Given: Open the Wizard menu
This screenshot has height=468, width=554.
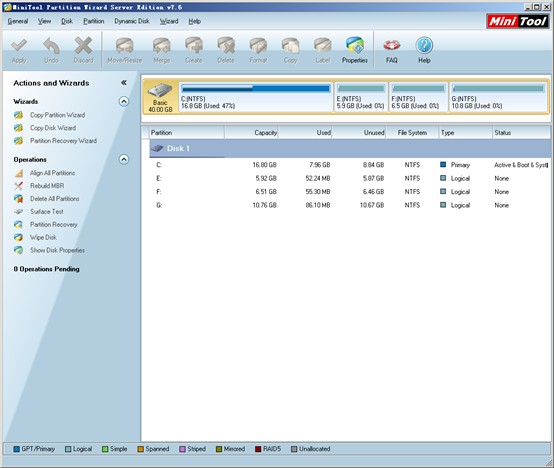Looking at the screenshot, I should tap(169, 21).
